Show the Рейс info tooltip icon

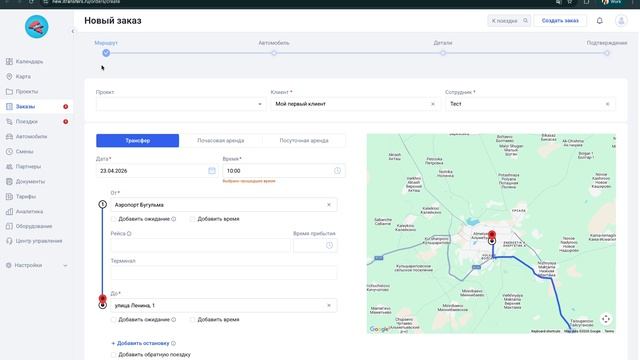click(129, 233)
